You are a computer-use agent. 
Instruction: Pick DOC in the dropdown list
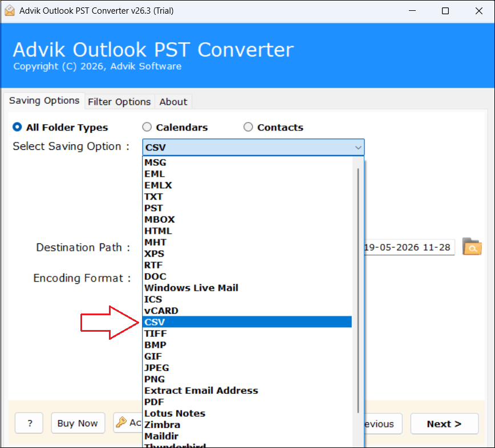[x=247, y=276]
